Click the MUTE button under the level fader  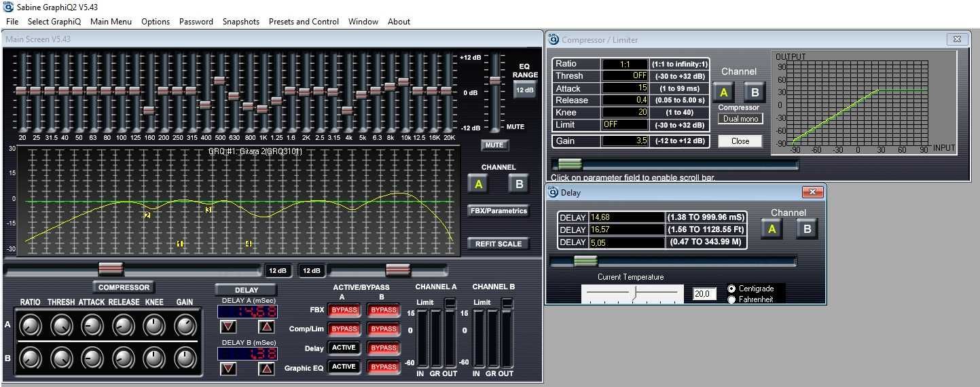[494, 145]
